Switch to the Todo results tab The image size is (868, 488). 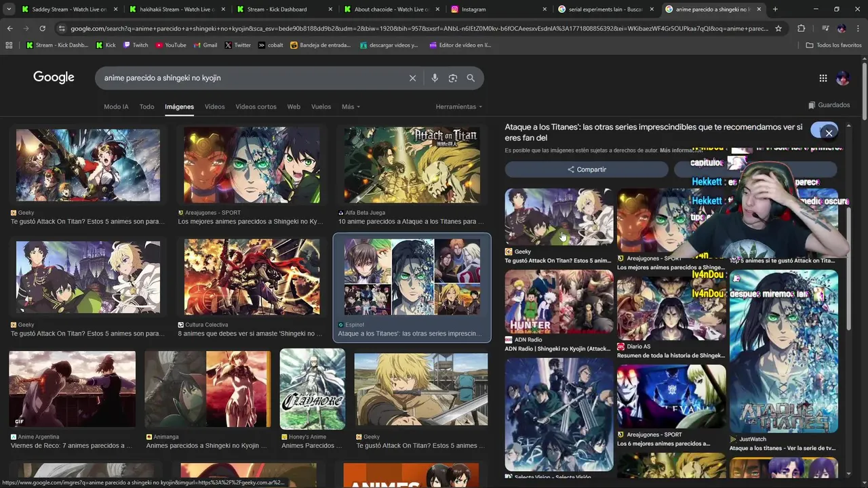coord(146,106)
